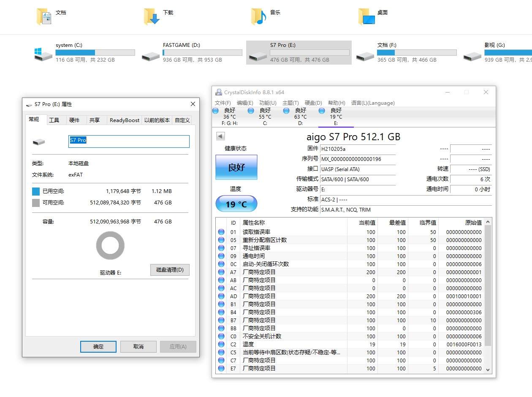Viewport: 532px width, 397px height.
Task: Click the 临界值 column header
Action: pos(423,223)
